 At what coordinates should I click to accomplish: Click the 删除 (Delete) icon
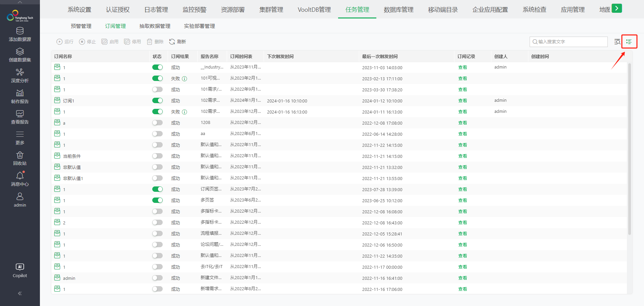click(155, 41)
